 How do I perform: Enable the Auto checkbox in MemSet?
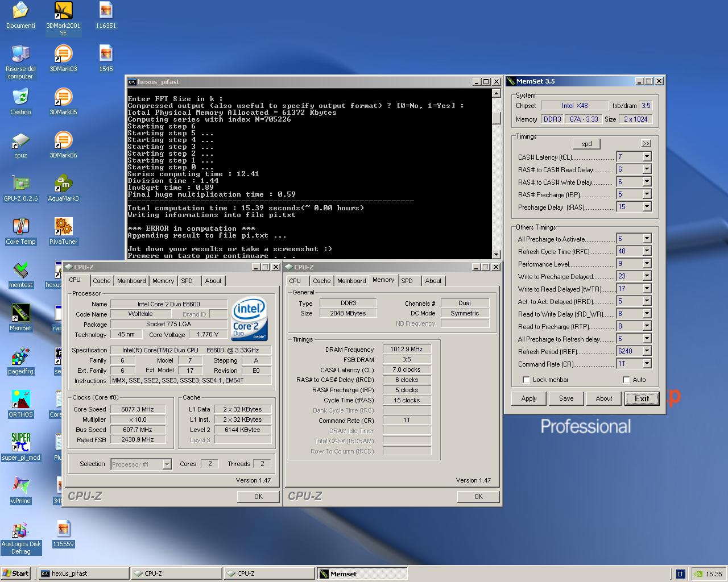click(626, 380)
